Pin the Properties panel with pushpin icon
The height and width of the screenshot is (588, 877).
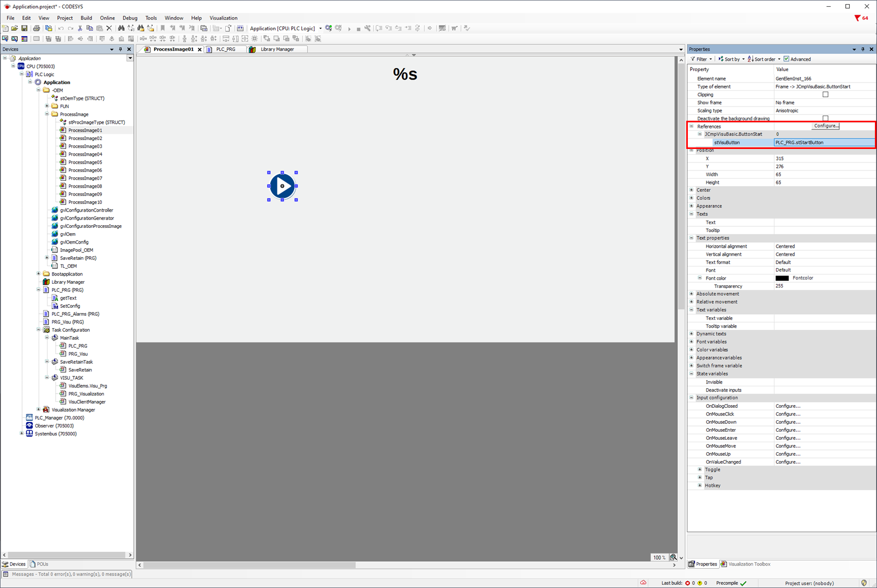point(863,49)
